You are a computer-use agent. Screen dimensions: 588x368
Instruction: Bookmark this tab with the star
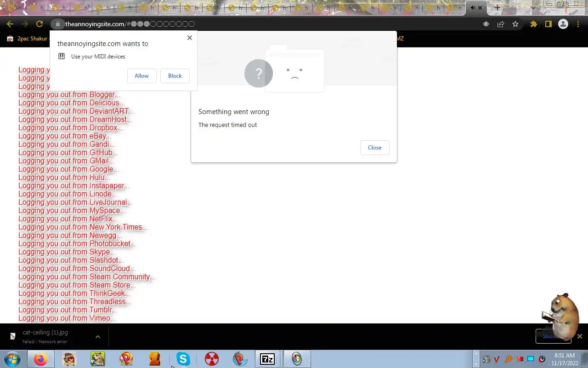click(x=515, y=24)
